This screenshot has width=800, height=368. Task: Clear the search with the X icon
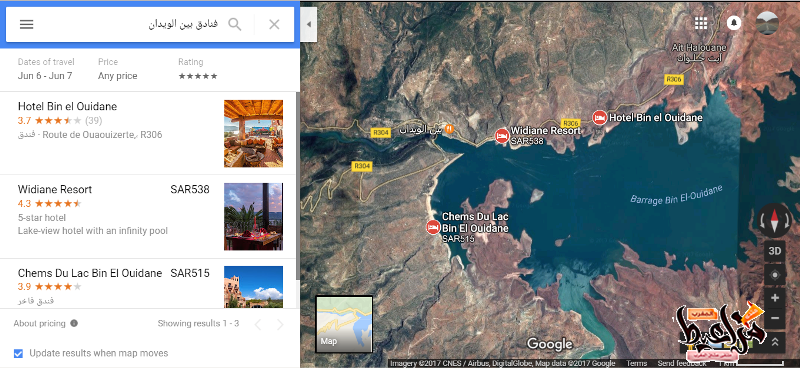point(274,24)
